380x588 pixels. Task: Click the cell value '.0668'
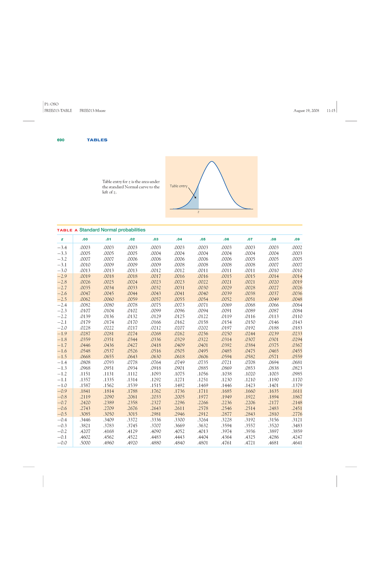coord(85,357)
